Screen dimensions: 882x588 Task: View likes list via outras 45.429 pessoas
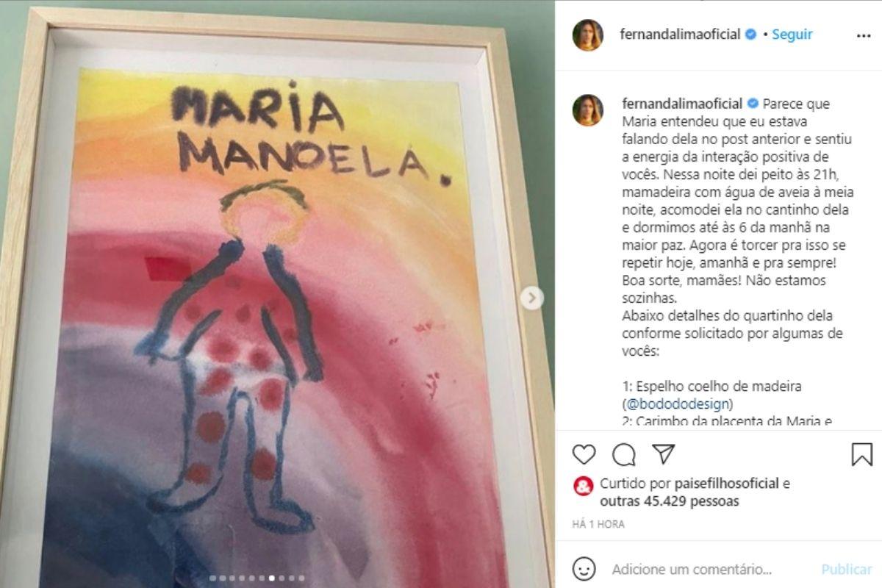click(x=670, y=501)
